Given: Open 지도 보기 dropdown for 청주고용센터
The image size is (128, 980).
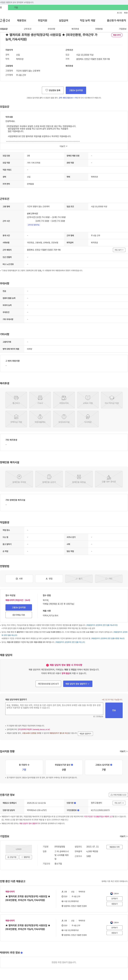Looking at the screenshot, I should tap(119, 803).
